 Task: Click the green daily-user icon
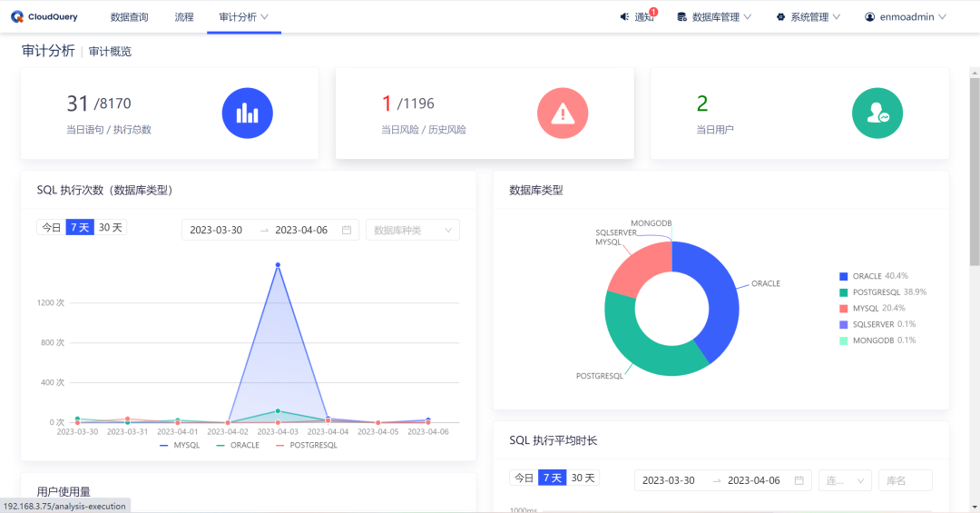(877, 113)
